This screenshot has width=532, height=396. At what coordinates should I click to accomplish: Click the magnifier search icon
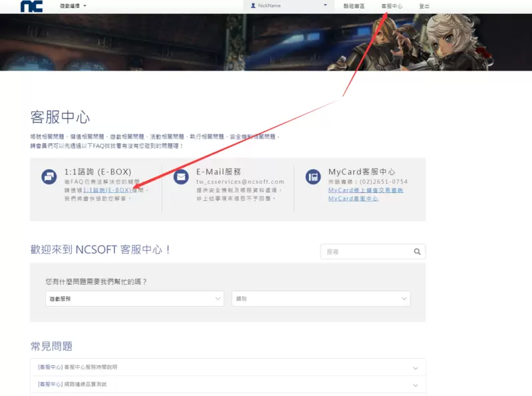tap(418, 252)
